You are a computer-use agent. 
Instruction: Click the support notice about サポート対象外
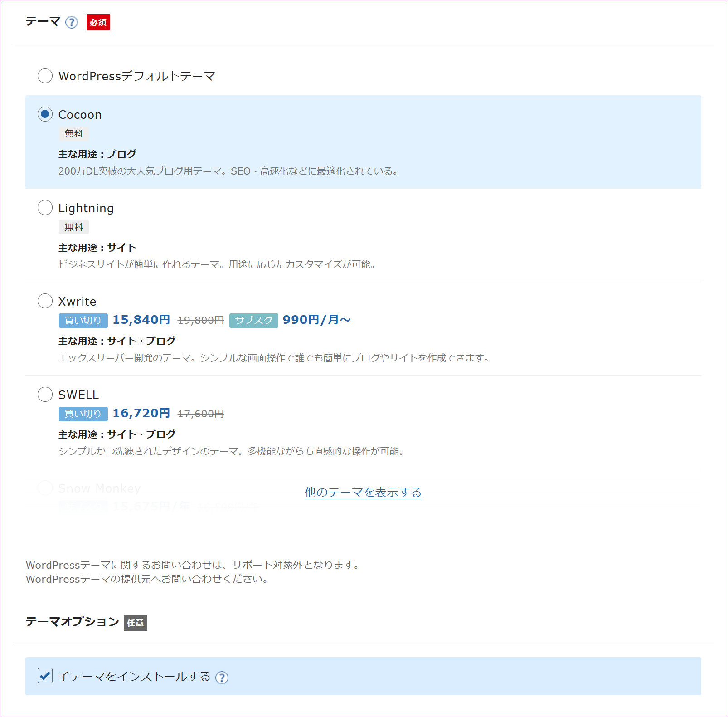click(x=194, y=565)
